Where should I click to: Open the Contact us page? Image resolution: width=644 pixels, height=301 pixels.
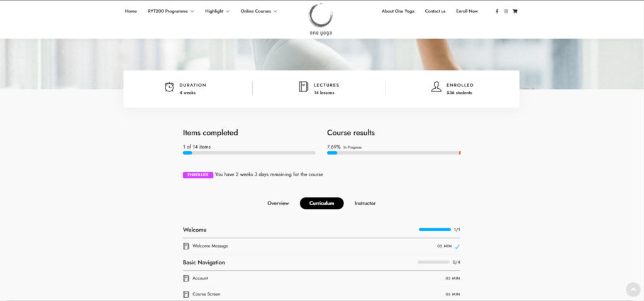click(x=435, y=11)
